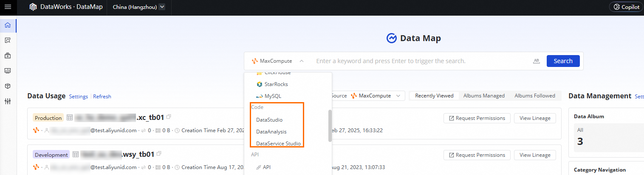Click the MaxCompute icon in search selector
Viewport: 644px width, 175px height.
(x=255, y=61)
